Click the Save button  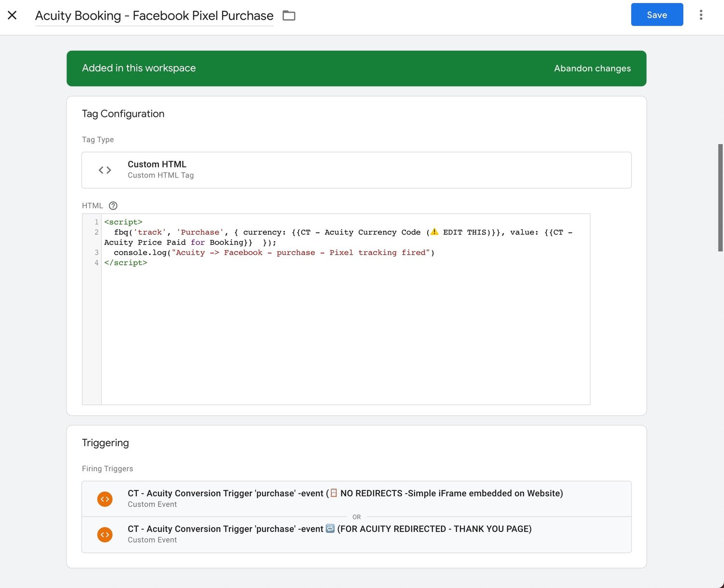[657, 14]
